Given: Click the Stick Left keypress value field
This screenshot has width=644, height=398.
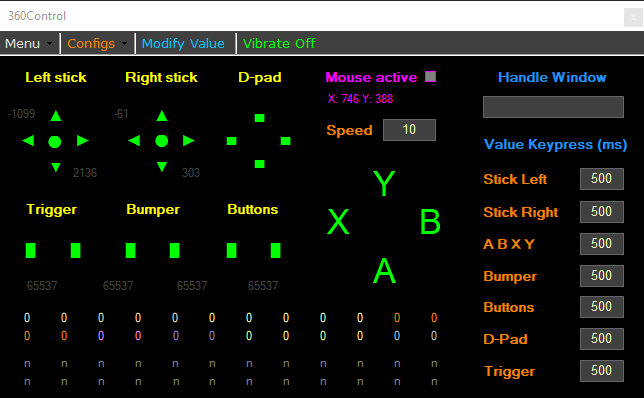Looking at the screenshot, I should coord(602,179).
